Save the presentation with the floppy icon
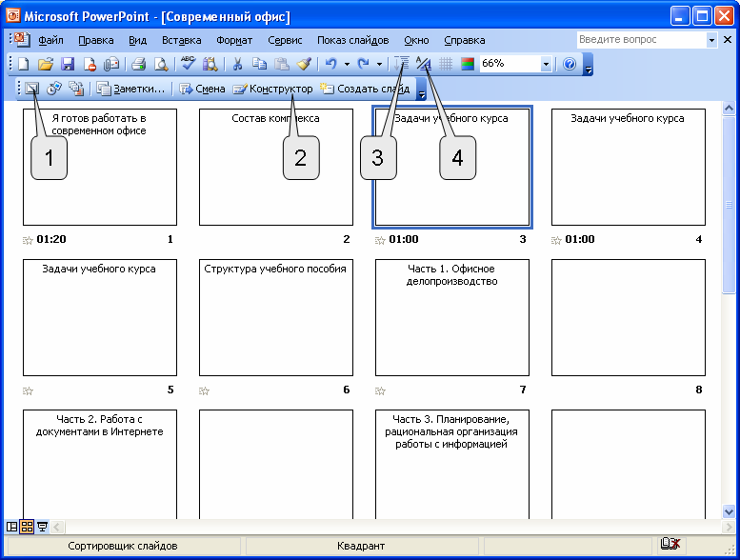The height and width of the screenshot is (560, 740). (68, 63)
